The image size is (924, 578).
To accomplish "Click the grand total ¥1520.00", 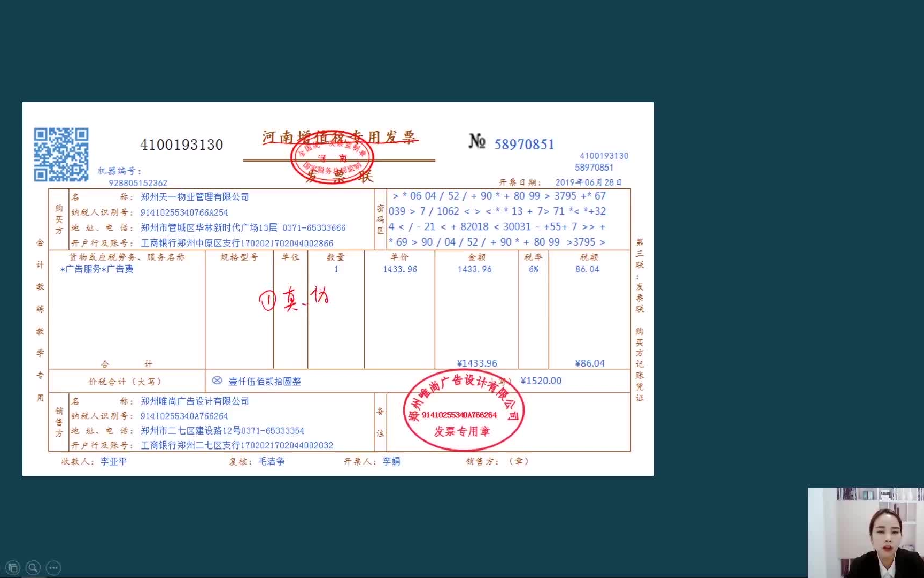I will point(541,381).
